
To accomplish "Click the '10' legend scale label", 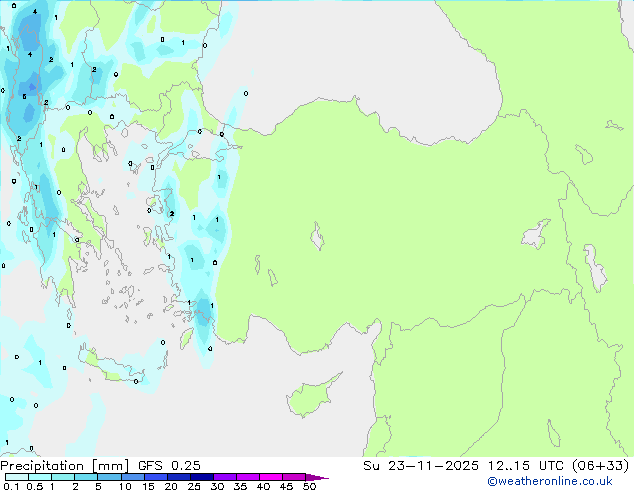I will click(x=125, y=486).
